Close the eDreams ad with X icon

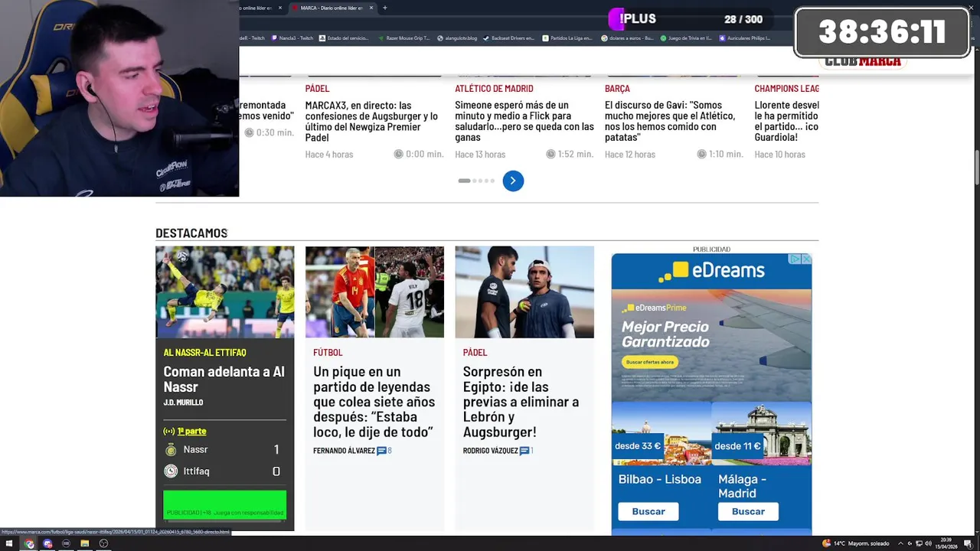pos(806,259)
